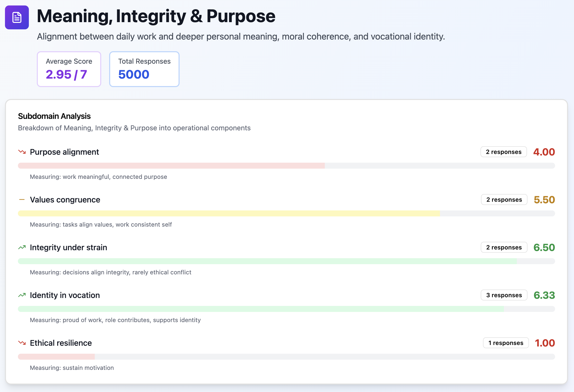Open the Average Score card

(69, 69)
